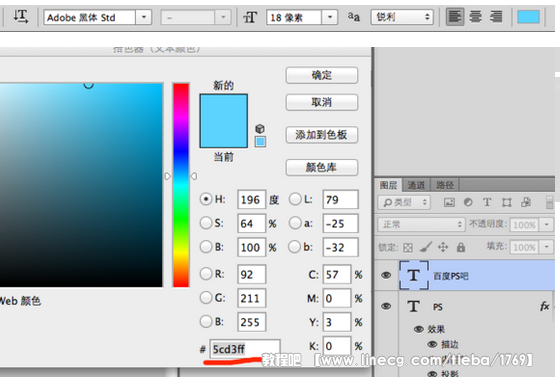Open the 18 像素 font size dropdown
The width and height of the screenshot is (560, 377).
coord(330,17)
